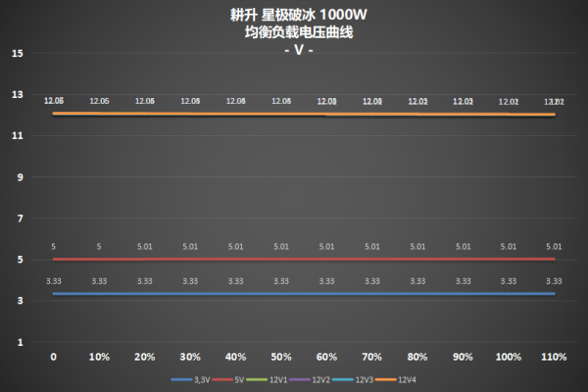The image size is (588, 392).
Task: Click the 5V data label at 10% load
Action: 99,247
